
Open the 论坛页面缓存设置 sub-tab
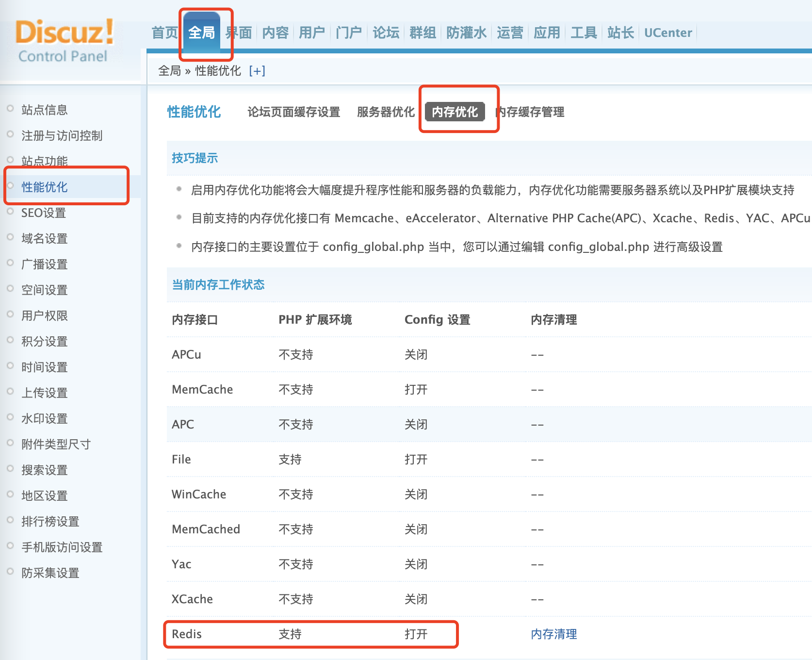coord(294,112)
